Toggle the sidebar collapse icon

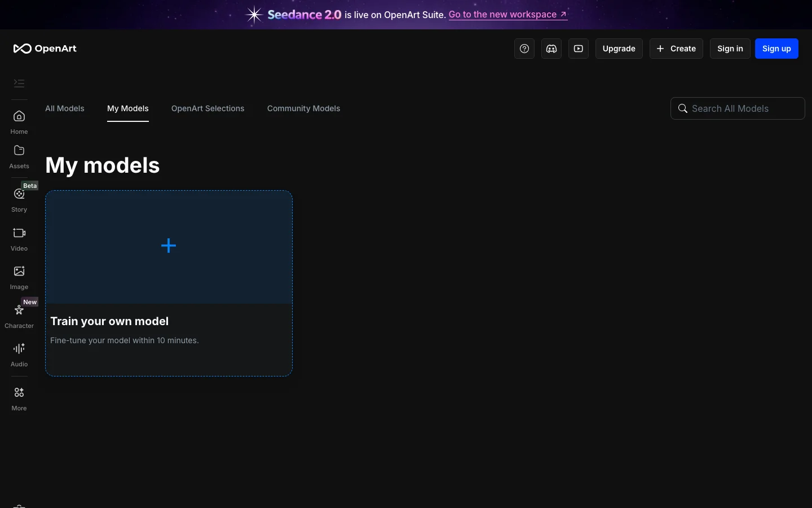pos(19,84)
